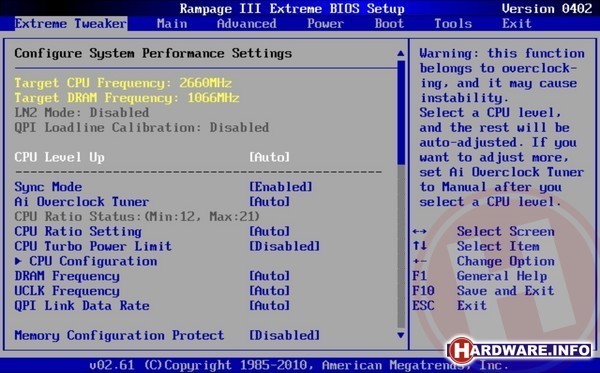
Task: Select Ai Overclock Tuner setting
Action: click(82, 202)
